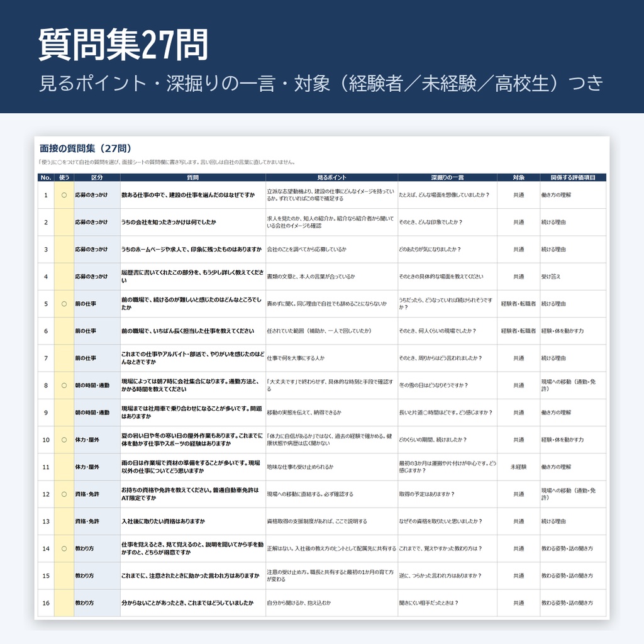Select question cell 分からないことがあったとき、これまではどうしていましたか

point(193,603)
